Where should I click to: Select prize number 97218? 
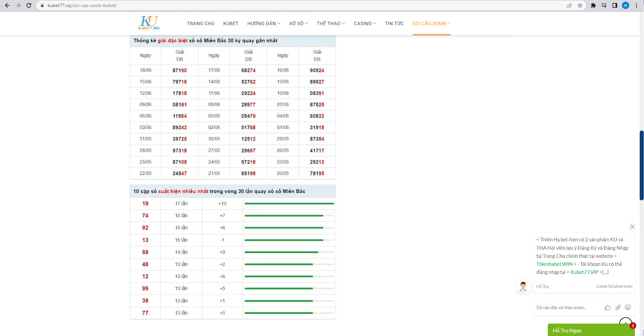(248, 162)
